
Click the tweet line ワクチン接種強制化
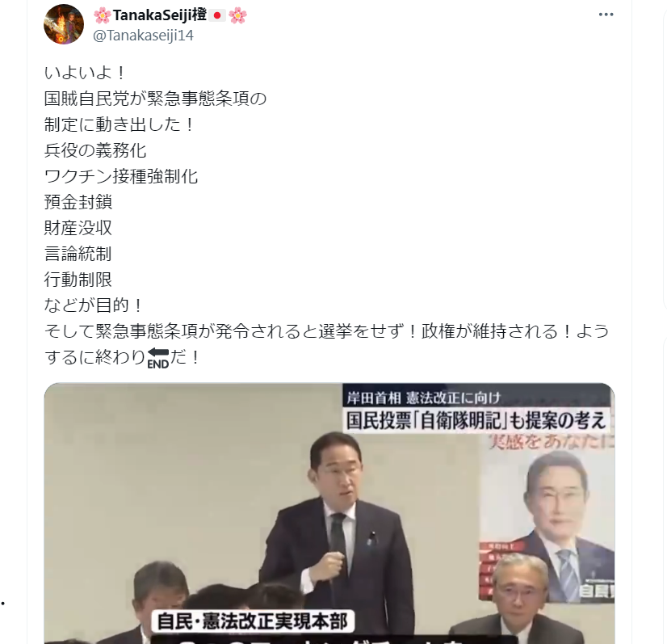click(121, 176)
